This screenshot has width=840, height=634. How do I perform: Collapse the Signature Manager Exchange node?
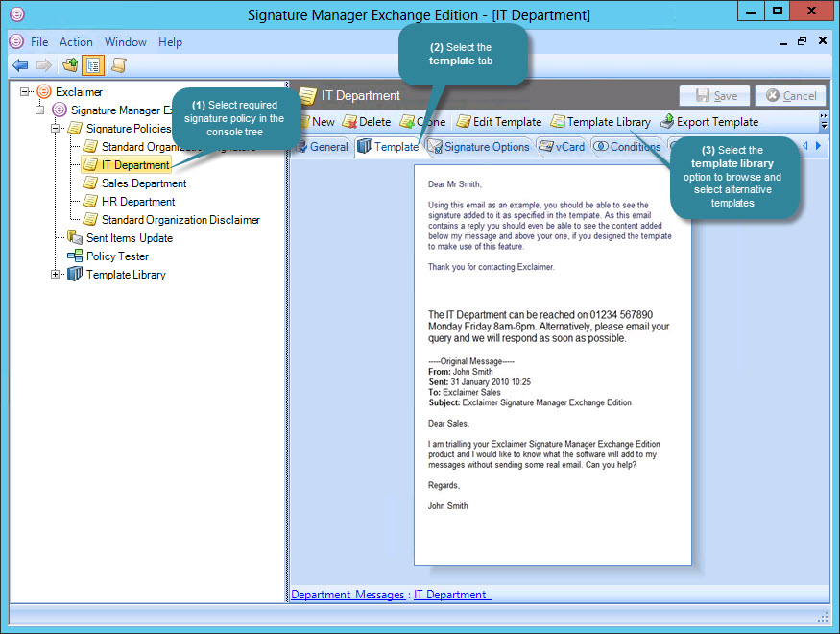click(x=39, y=110)
